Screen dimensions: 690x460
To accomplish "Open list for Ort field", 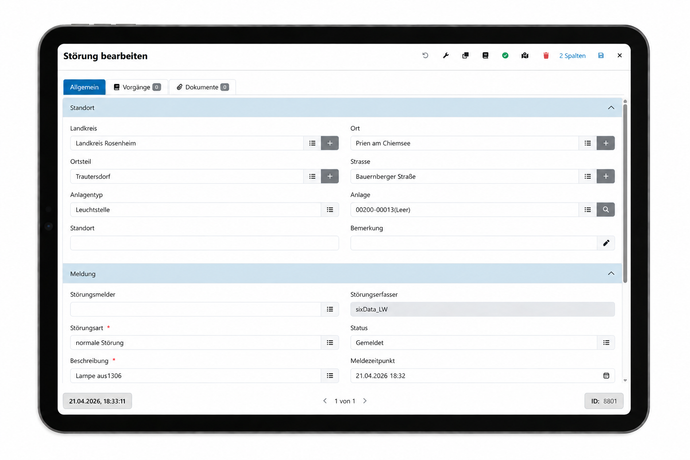I will (x=587, y=143).
